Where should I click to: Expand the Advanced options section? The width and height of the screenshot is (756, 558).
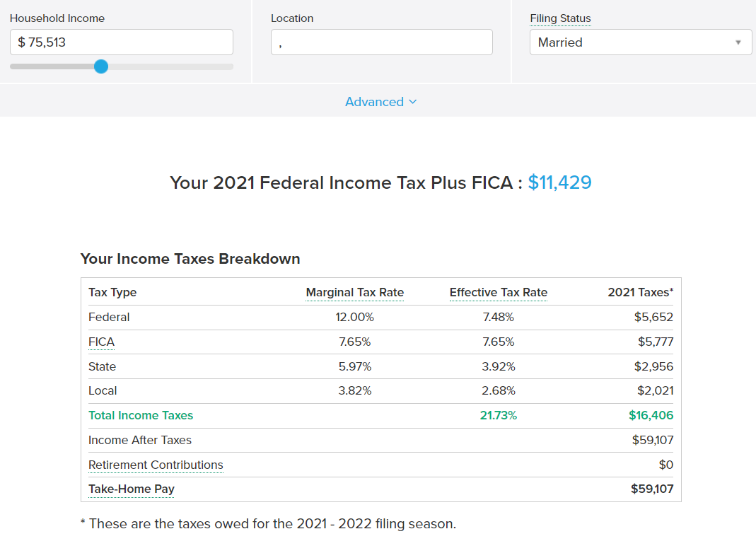[x=380, y=102]
